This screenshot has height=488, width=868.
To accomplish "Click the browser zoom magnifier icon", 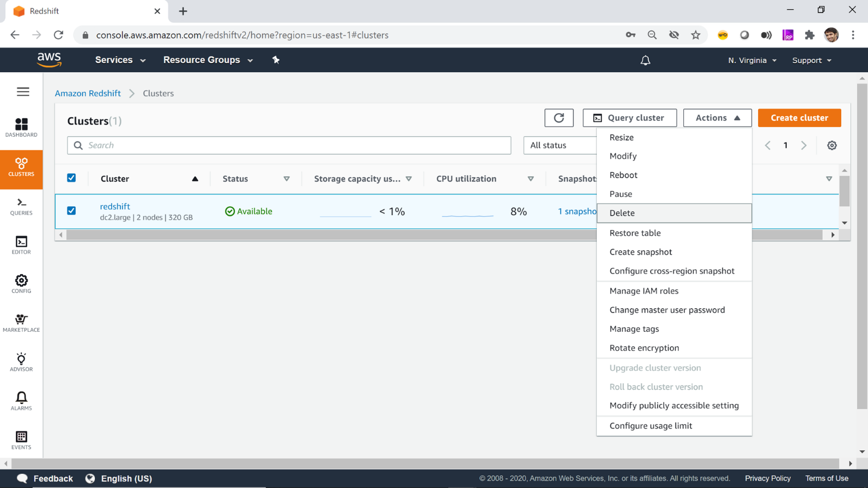I will [x=652, y=35].
